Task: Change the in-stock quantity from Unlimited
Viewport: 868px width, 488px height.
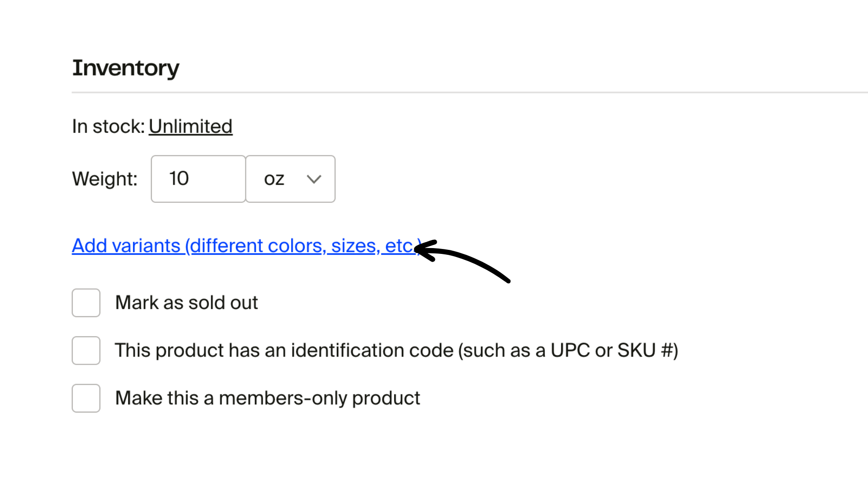Action: [x=190, y=127]
